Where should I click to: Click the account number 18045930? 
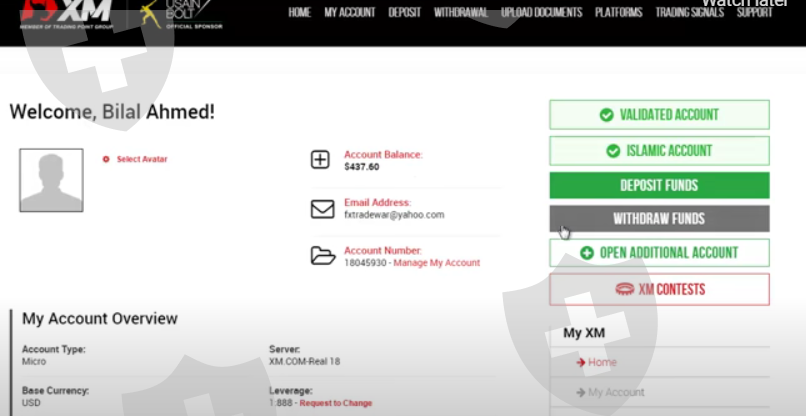click(365, 263)
